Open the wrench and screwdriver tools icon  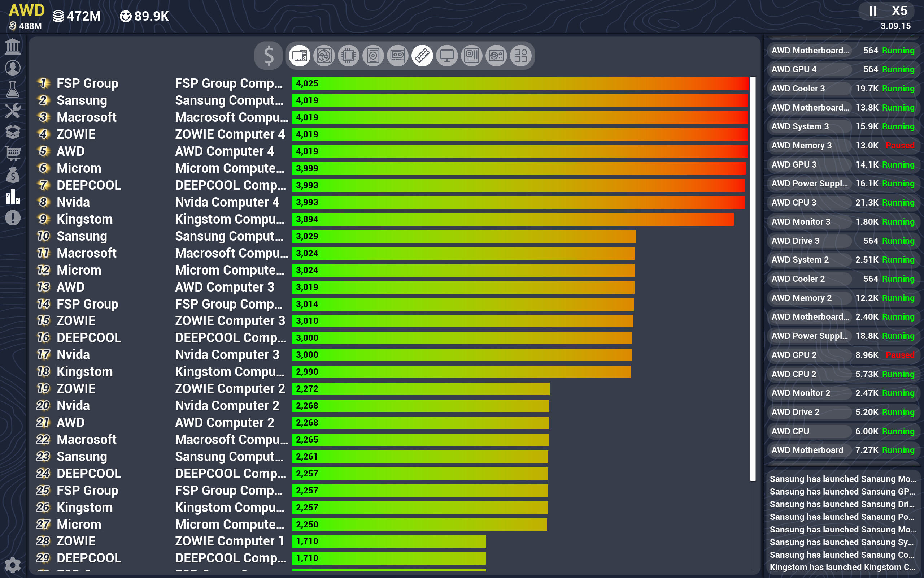[13, 111]
